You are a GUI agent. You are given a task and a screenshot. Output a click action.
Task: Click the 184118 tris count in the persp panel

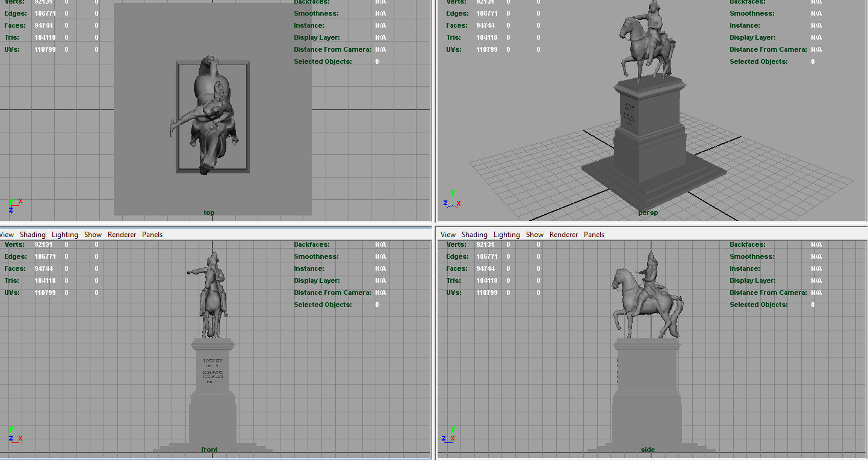point(487,37)
